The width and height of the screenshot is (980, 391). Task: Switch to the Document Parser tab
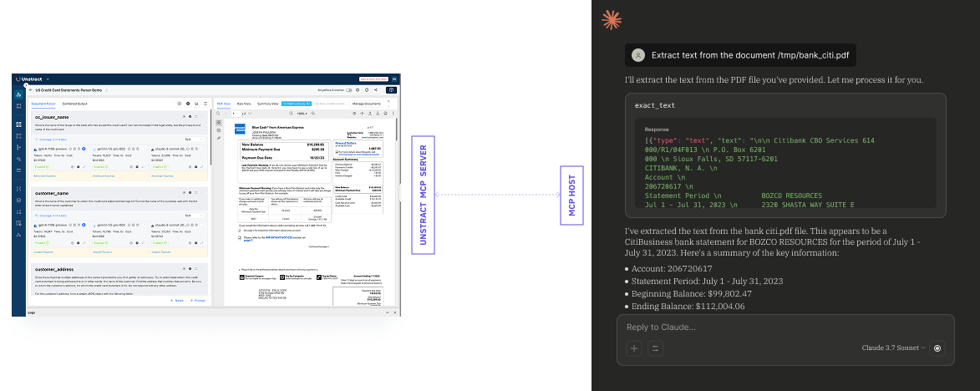[43, 104]
